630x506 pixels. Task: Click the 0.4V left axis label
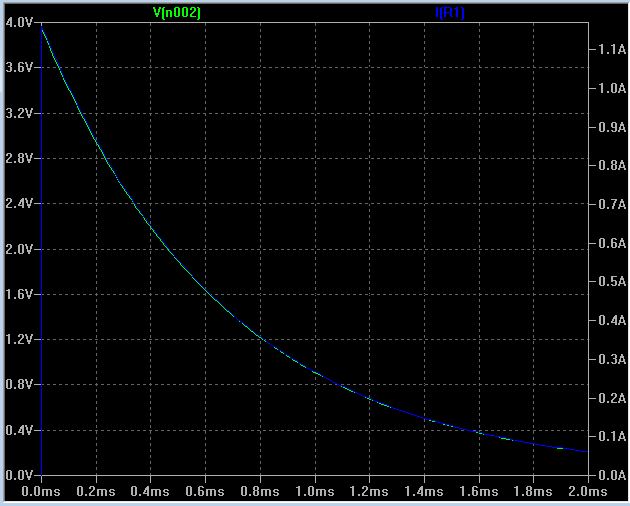coord(19,430)
